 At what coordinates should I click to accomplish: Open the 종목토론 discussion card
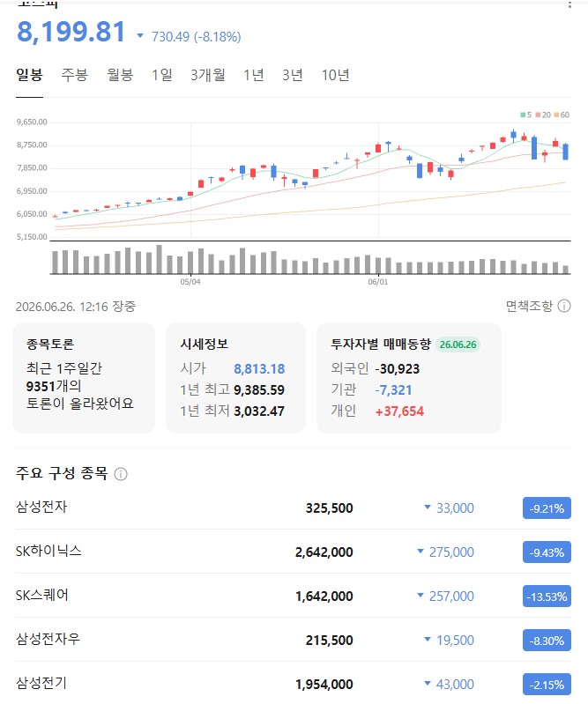[x=84, y=378]
